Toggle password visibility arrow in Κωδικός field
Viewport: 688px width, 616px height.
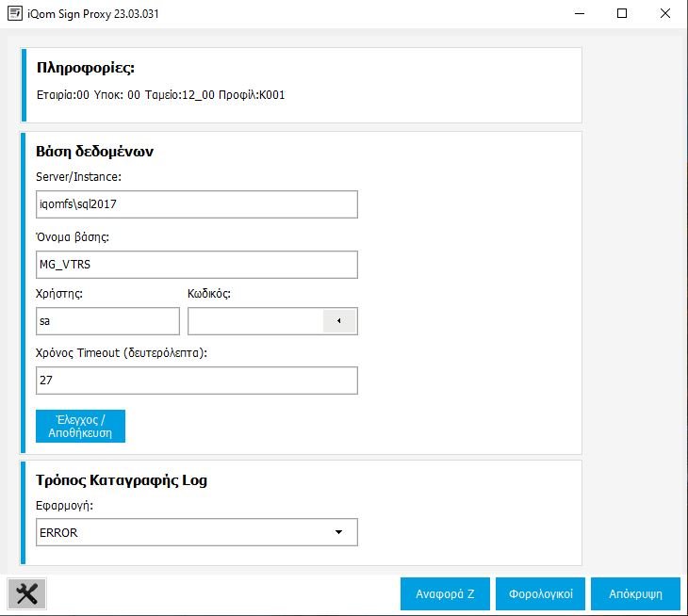(338, 321)
